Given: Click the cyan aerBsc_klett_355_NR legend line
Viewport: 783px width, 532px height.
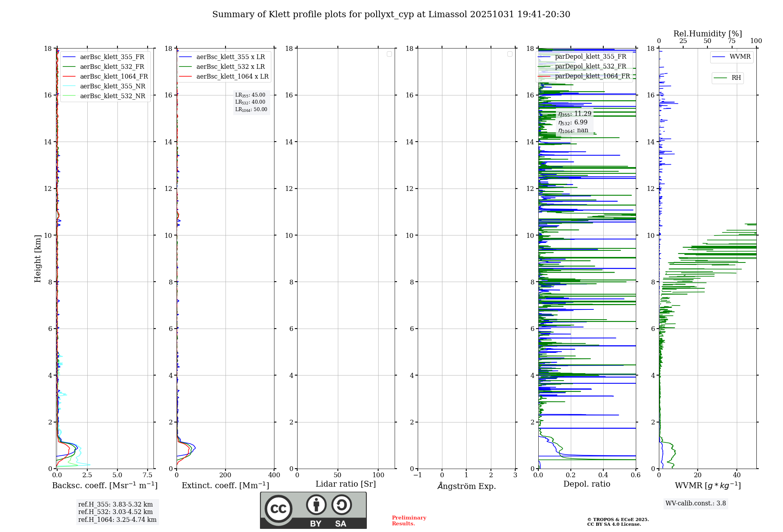Looking at the screenshot, I should click(69, 86).
